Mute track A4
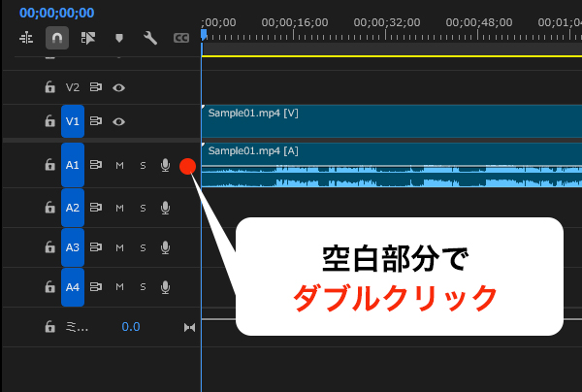The height and width of the screenshot is (392, 582). click(x=119, y=287)
